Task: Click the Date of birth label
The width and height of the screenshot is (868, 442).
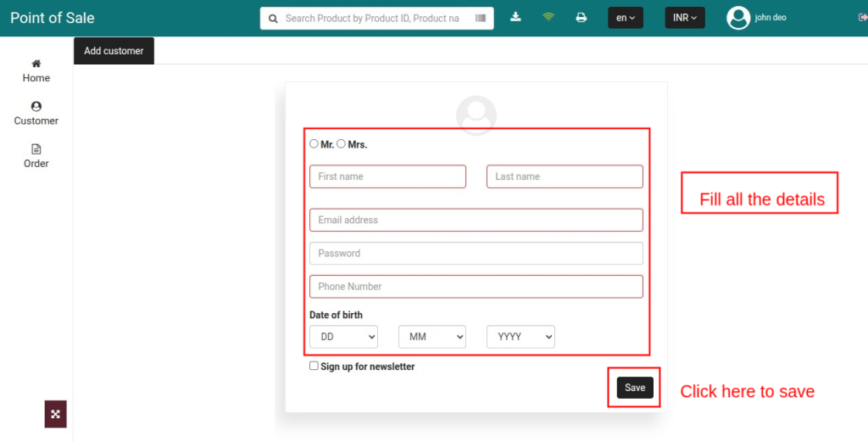Action: pos(336,315)
